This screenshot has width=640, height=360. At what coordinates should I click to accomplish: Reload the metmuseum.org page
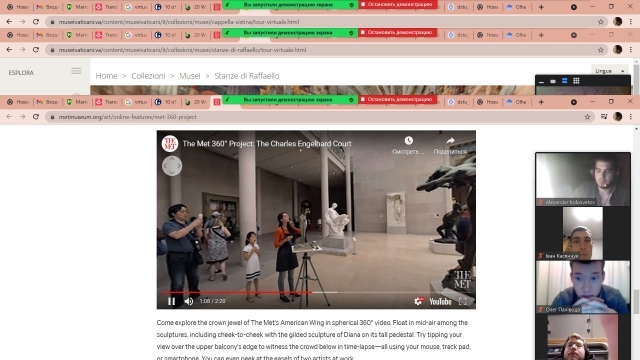point(36,117)
